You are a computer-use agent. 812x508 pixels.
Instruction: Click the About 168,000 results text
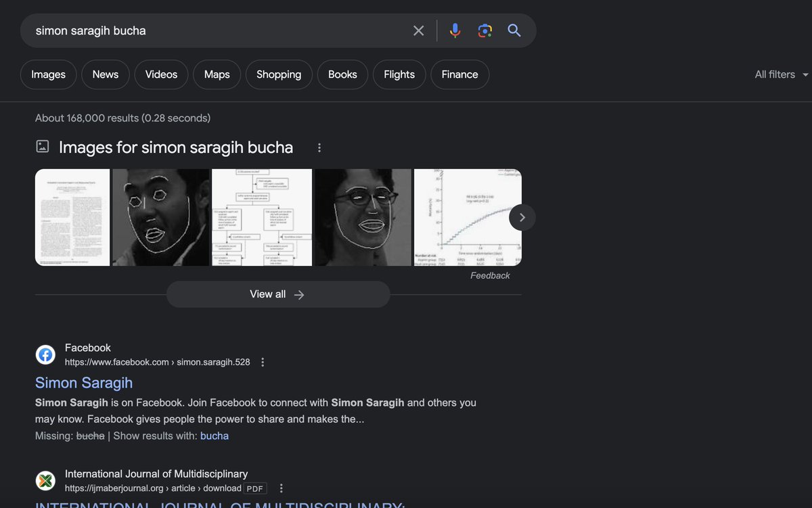(x=123, y=118)
